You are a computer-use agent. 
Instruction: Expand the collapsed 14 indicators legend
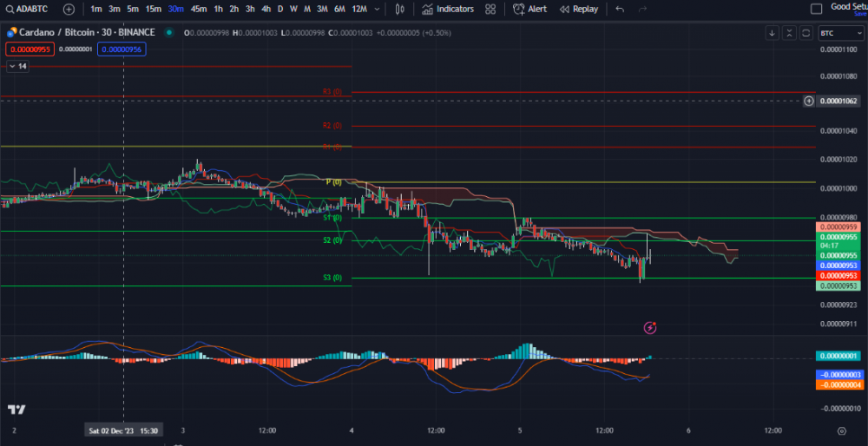coord(17,66)
